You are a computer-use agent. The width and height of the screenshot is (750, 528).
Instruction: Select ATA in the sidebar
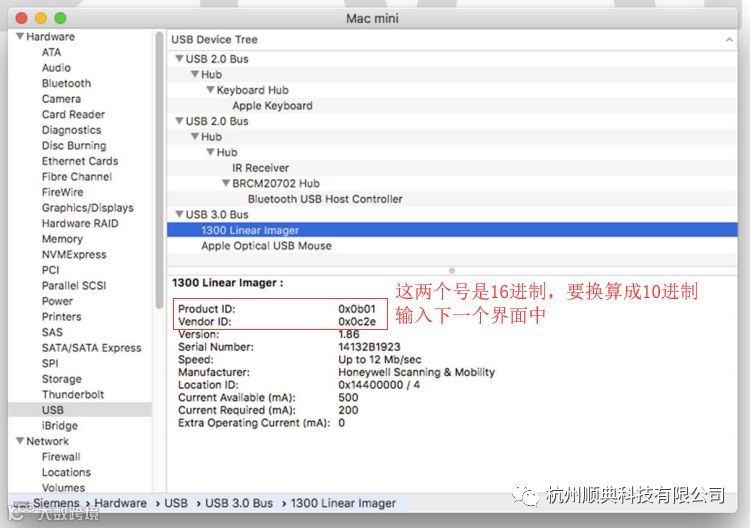[x=51, y=52]
